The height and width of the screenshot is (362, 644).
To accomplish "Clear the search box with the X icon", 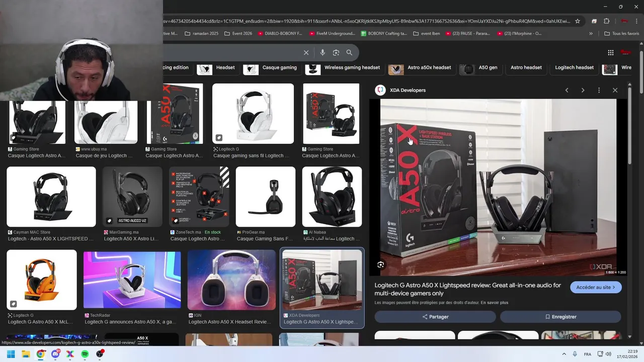I will [306, 52].
